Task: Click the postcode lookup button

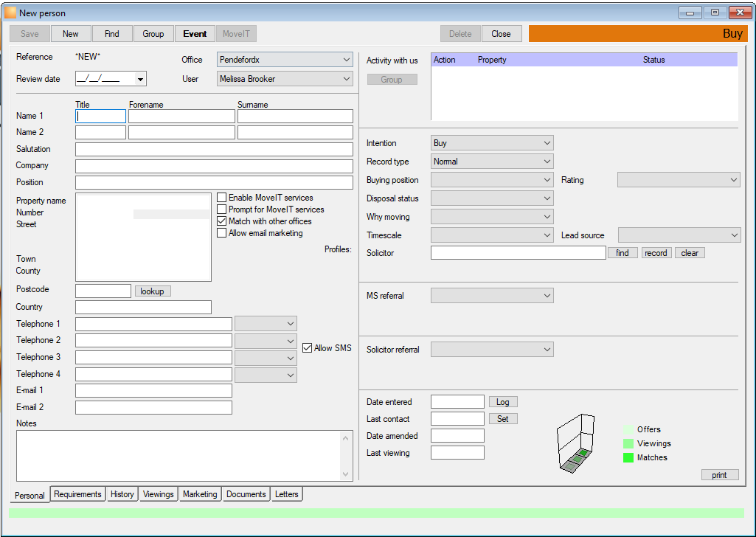Action: pos(153,291)
